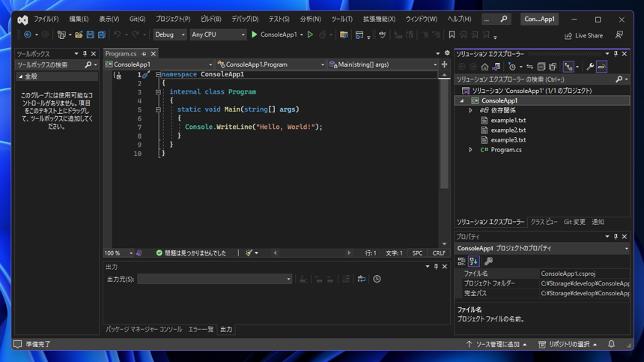Image resolution: width=644 pixels, height=362 pixels.
Task: Save the current file with single-disk icon
Action: tap(90, 35)
